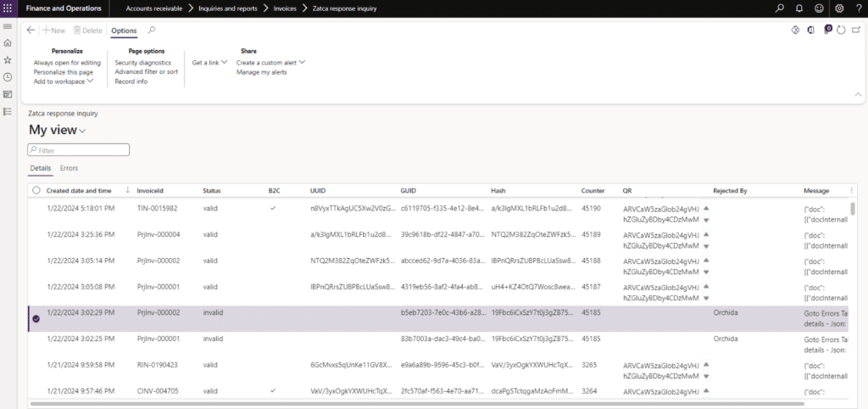
Task: Collapse the action pane ribbon chevron
Action: (858, 95)
